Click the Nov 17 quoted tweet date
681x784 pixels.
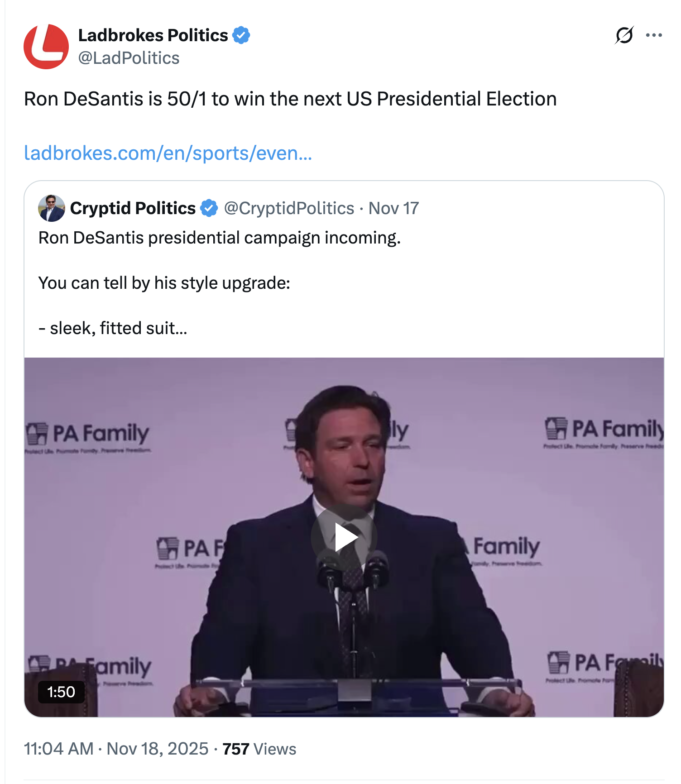393,208
